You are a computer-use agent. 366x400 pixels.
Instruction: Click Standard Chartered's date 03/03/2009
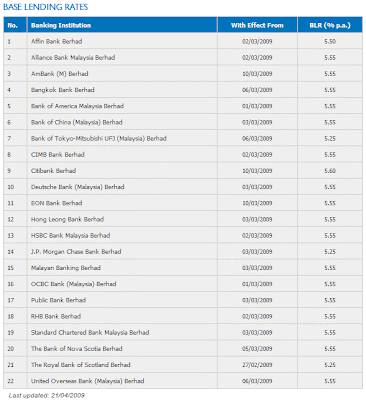257,332
